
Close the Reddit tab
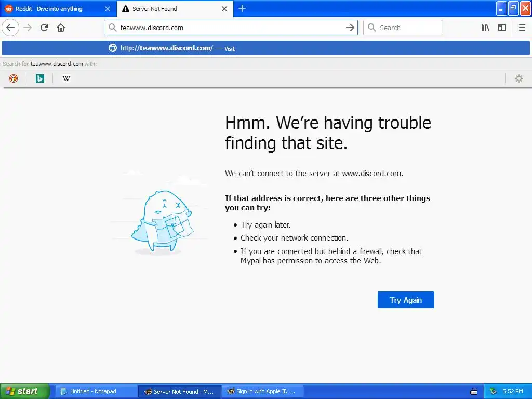107,9
